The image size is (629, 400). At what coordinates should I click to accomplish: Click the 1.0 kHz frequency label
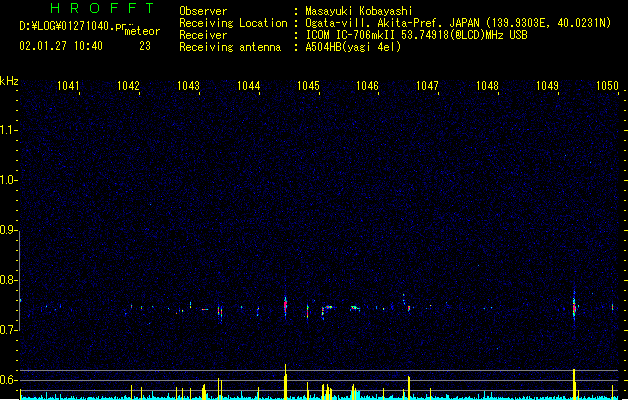8,180
